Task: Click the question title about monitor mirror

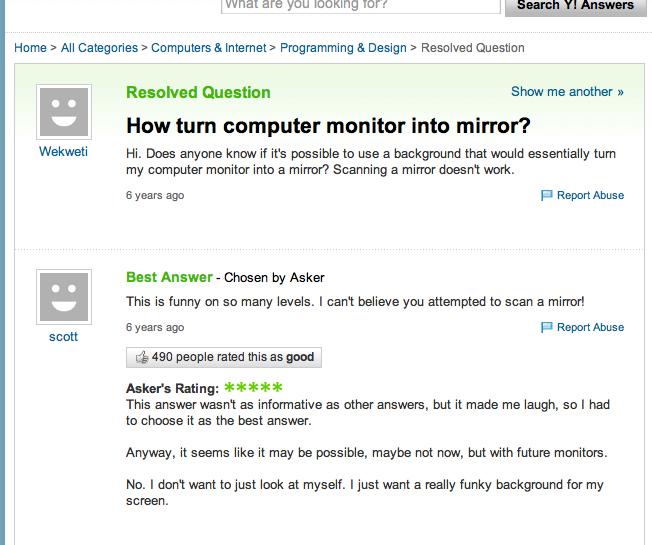Action: pos(328,126)
